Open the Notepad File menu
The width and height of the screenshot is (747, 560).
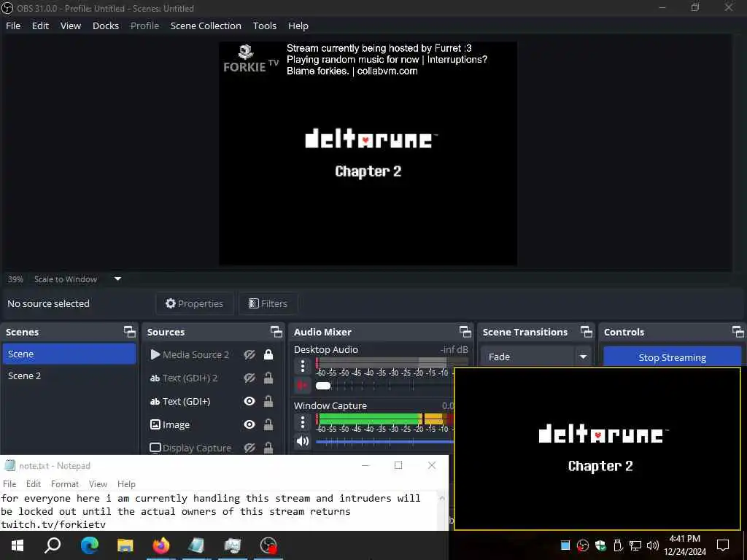[x=9, y=484]
